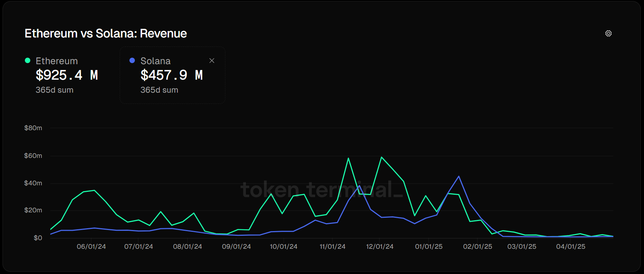Viewport: 644px width, 274px height.
Task: Click the Ethereum vs Solana: Revenue title
Action: pyautogui.click(x=106, y=34)
